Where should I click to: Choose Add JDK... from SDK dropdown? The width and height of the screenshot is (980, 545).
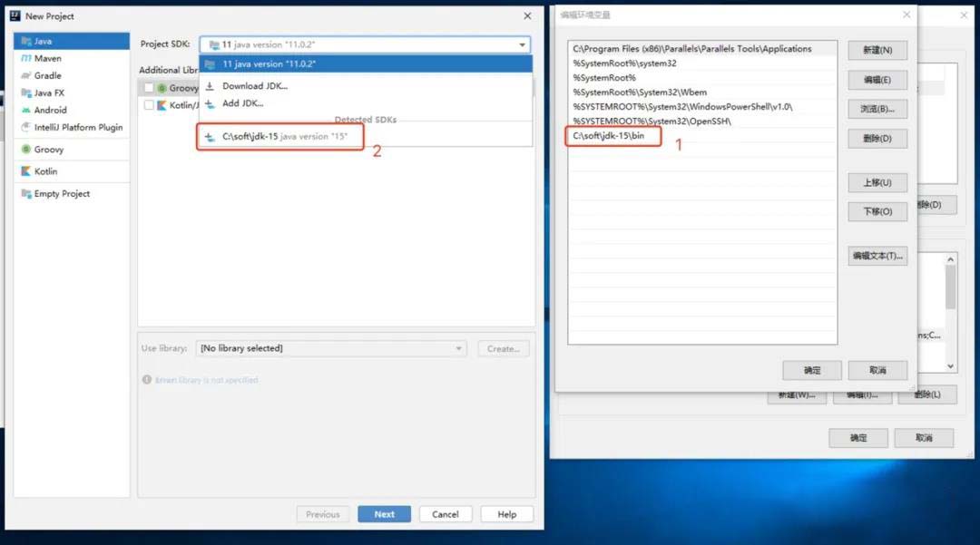tap(366, 103)
